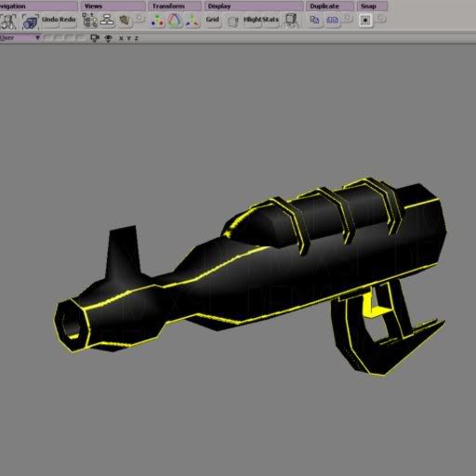Toggle the Hlight highlight button
The width and height of the screenshot is (476, 476).
(253, 20)
